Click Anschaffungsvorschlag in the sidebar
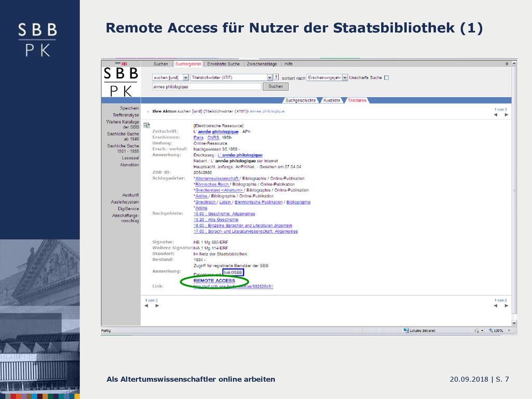532x399 pixels. click(x=125, y=218)
